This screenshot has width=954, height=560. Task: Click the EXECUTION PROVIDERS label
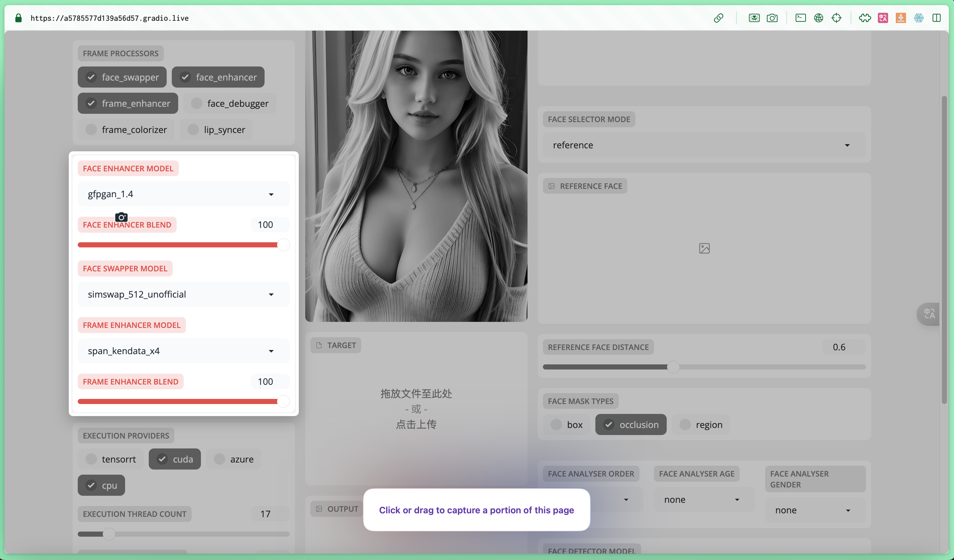(x=126, y=436)
